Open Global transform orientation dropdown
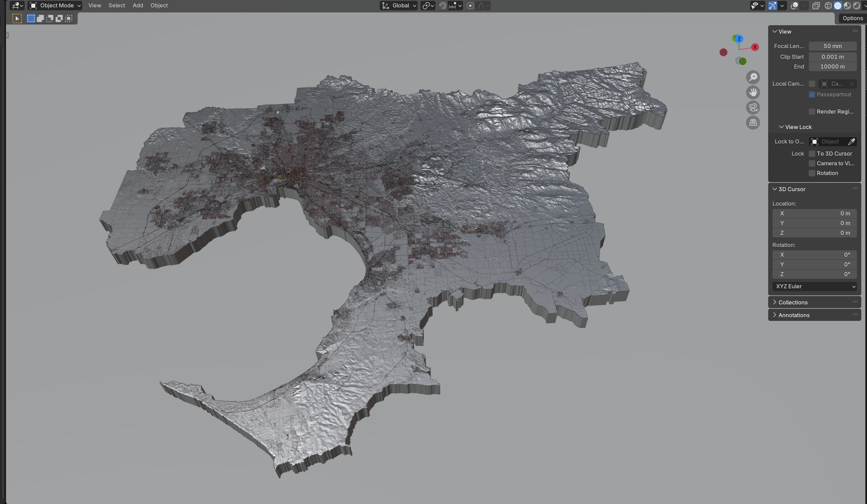This screenshot has height=504, width=867. click(x=399, y=5)
